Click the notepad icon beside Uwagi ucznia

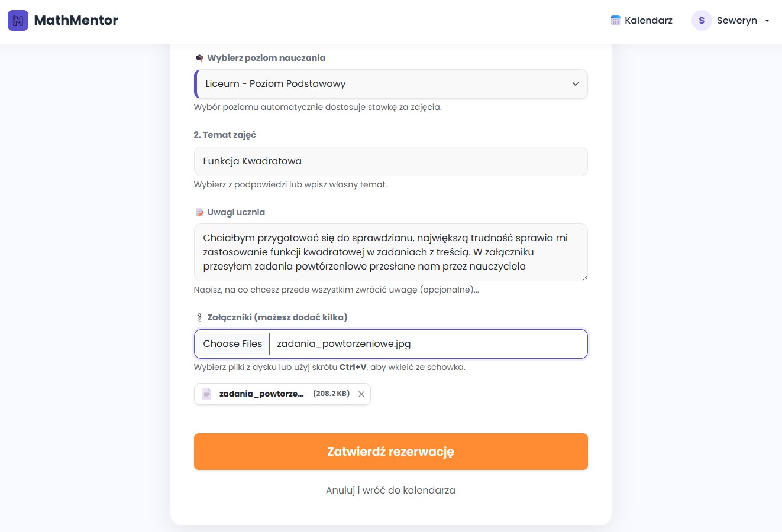point(199,212)
